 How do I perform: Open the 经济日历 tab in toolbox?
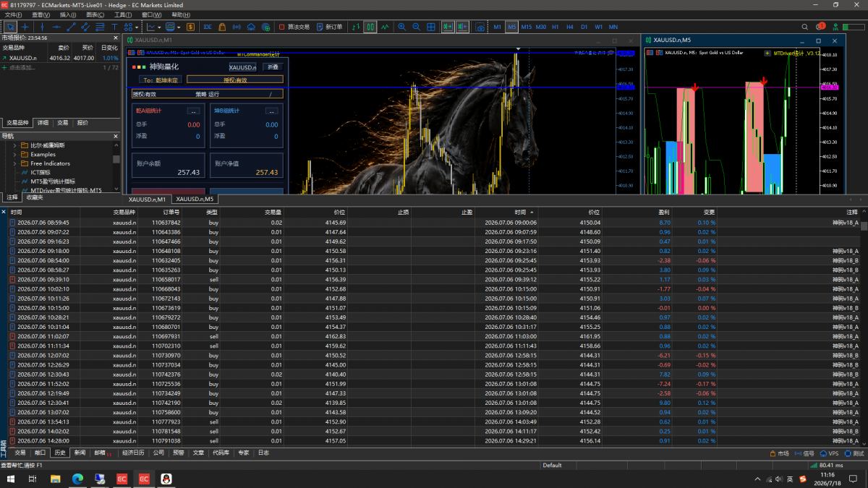[x=133, y=453]
